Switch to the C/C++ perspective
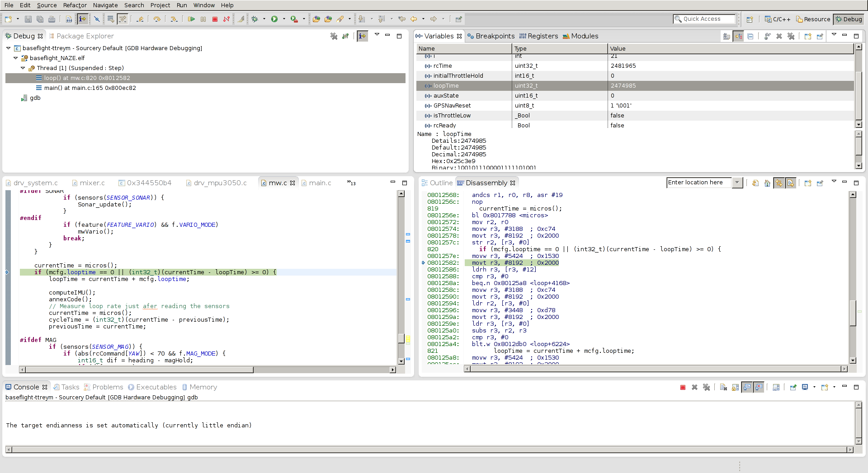This screenshot has width=868, height=473. pyautogui.click(x=778, y=19)
